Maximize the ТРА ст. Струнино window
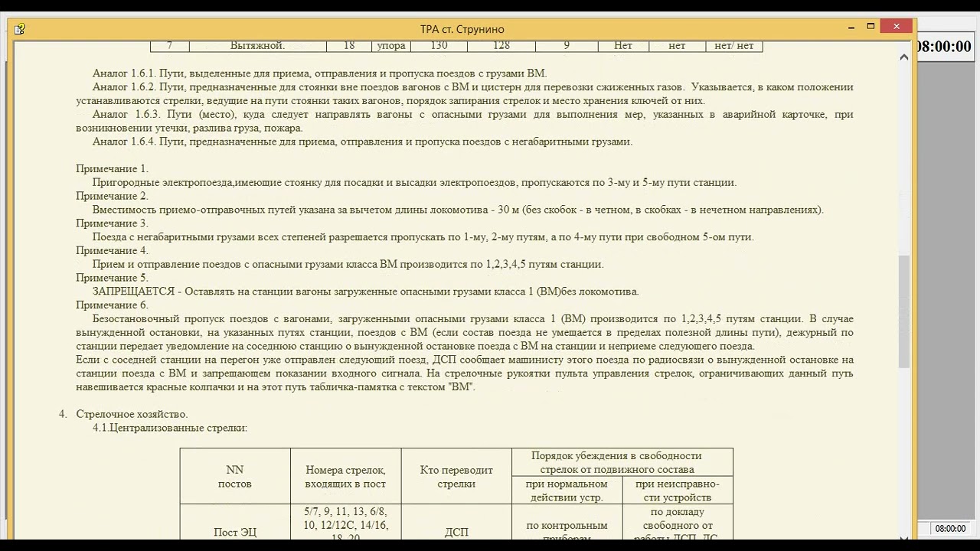This screenshot has width=980, height=551. coord(871,27)
